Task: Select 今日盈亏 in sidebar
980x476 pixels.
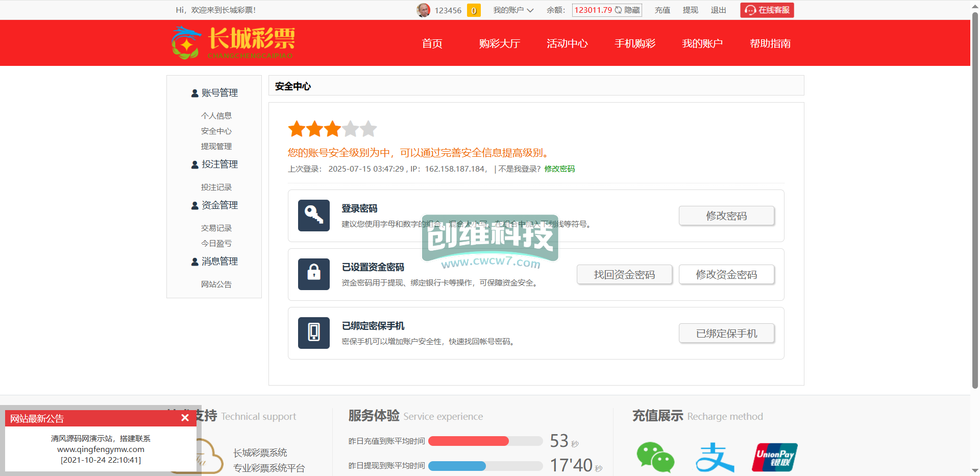Action: (216, 244)
